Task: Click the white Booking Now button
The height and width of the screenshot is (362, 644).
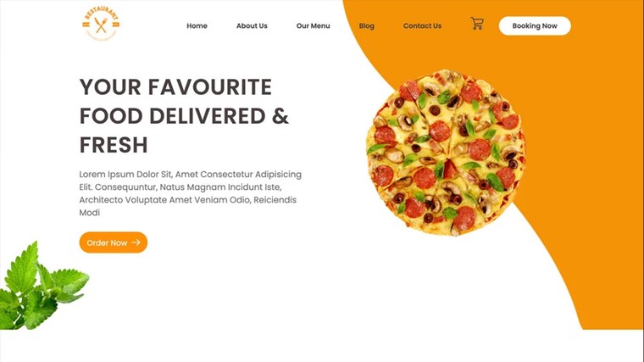Action: [535, 26]
